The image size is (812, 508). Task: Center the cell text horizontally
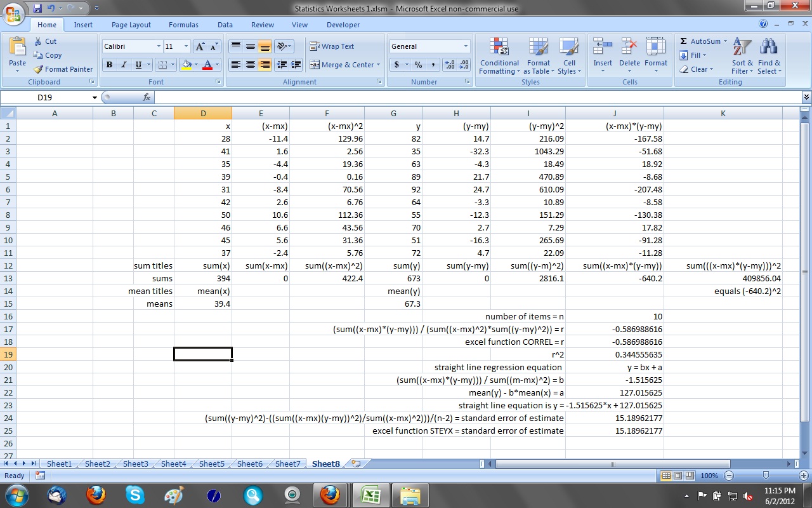point(251,65)
